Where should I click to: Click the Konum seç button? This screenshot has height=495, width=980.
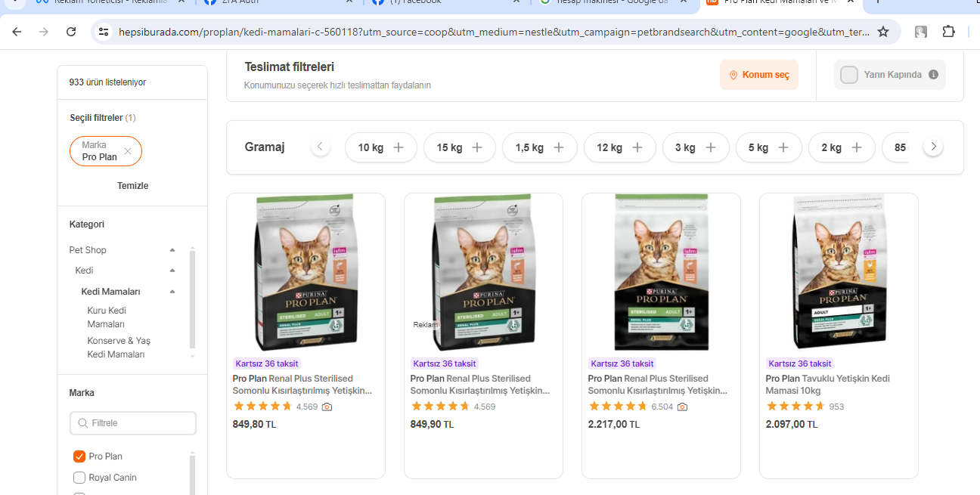coord(758,75)
